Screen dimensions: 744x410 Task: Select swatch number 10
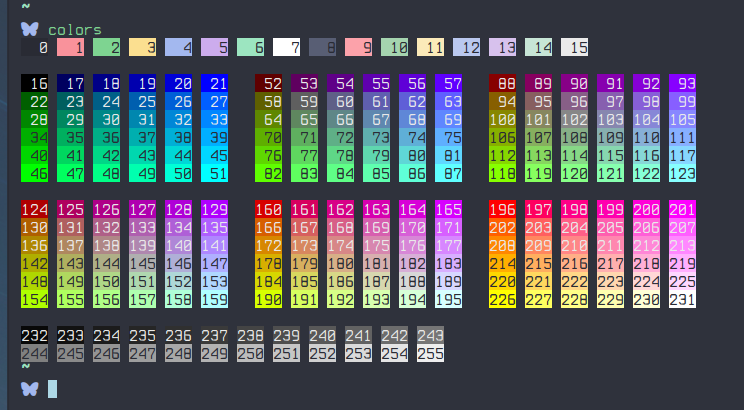[x=395, y=47]
